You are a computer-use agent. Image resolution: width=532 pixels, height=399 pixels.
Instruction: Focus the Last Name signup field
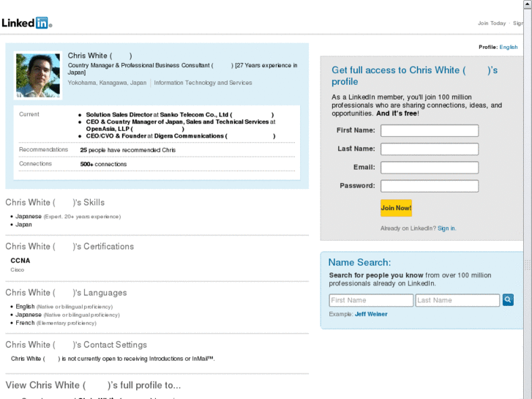430,149
